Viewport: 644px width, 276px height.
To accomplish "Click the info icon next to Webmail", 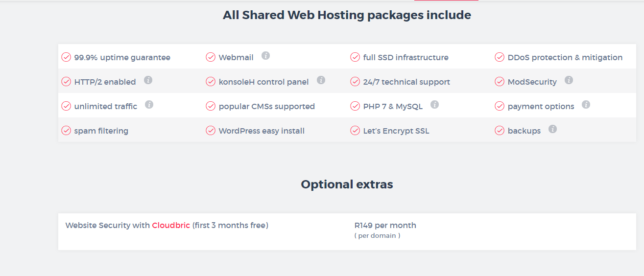I will click(x=265, y=56).
